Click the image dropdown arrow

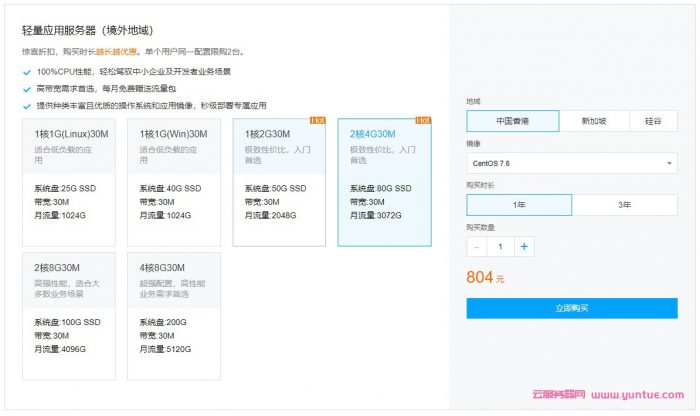point(669,163)
